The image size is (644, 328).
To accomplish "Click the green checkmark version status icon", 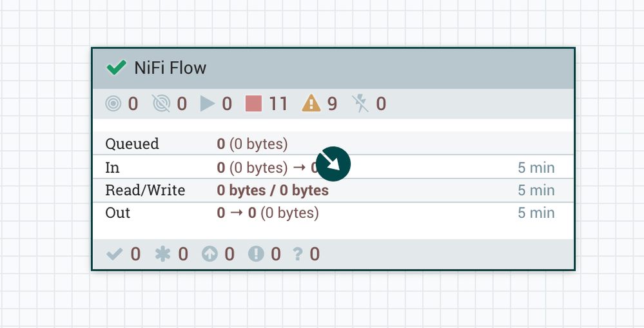I will 116,68.
